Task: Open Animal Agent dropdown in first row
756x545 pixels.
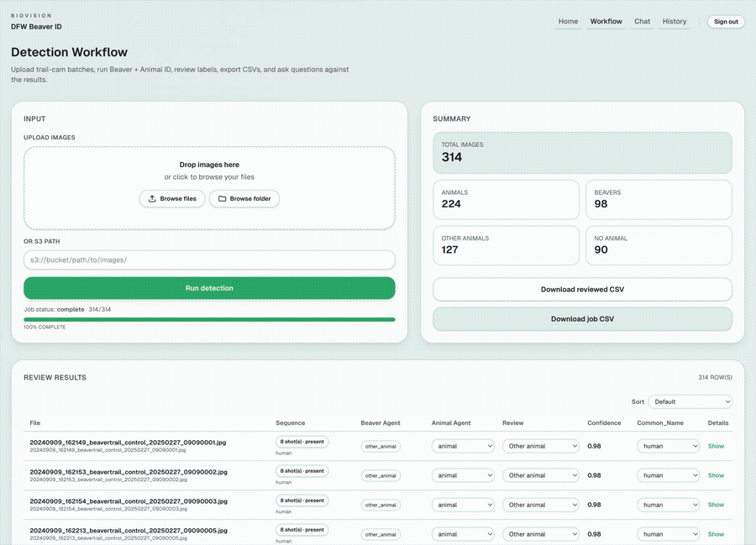Action: coord(463,447)
